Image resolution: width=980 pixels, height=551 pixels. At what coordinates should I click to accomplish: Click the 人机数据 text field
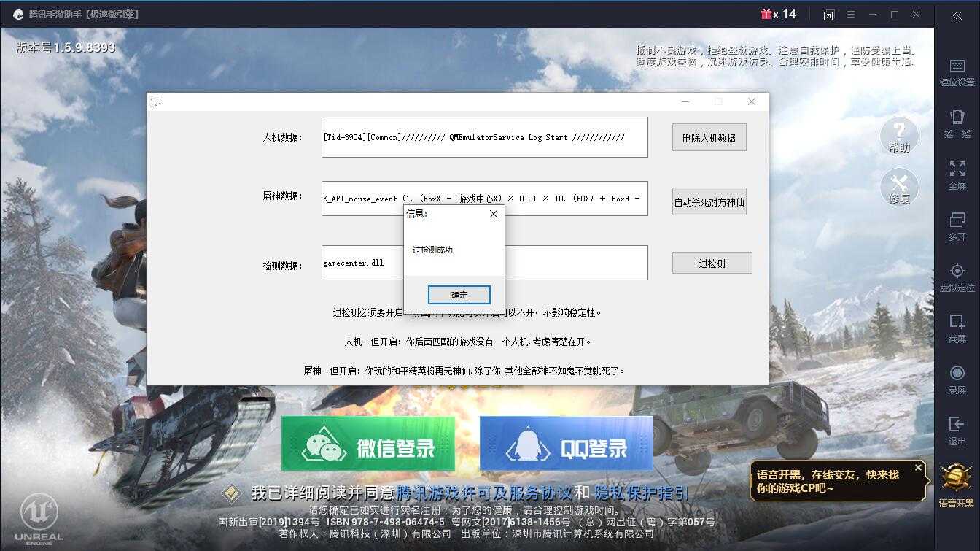484,137
